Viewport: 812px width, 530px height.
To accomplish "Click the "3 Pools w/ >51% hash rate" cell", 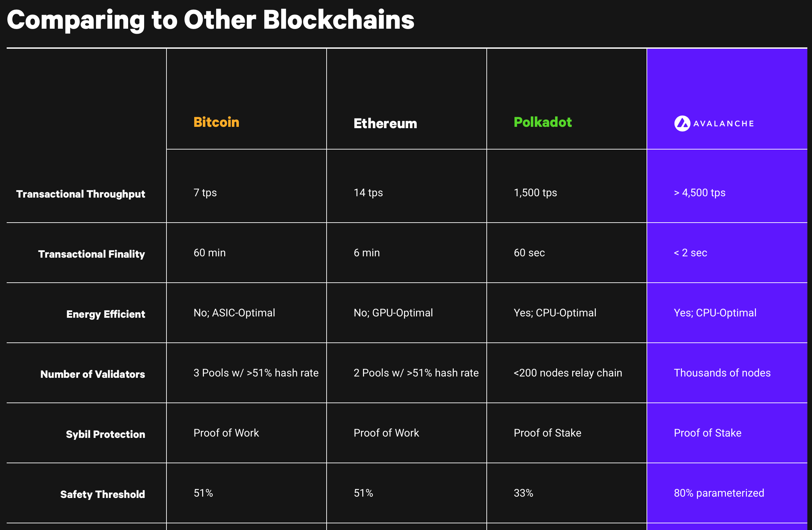I will [x=256, y=373].
